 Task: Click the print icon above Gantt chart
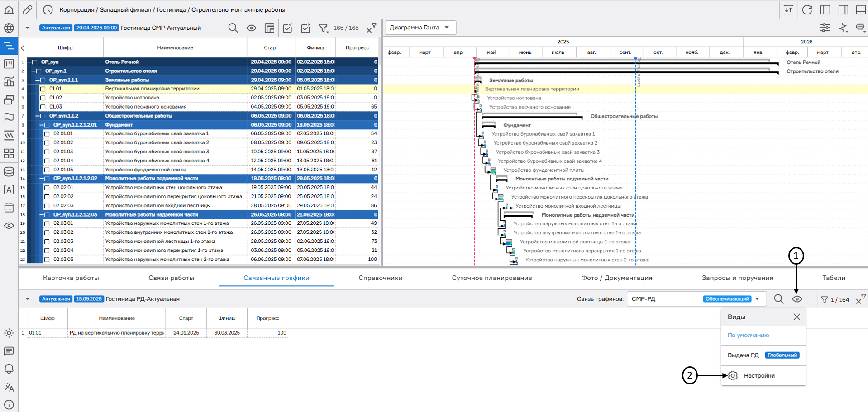[860, 28]
